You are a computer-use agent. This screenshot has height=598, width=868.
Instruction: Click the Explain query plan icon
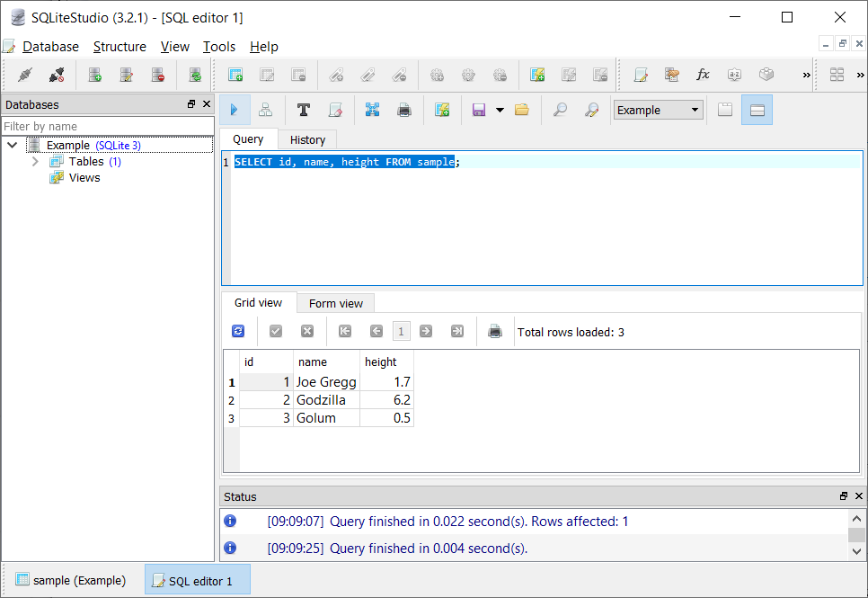point(265,109)
